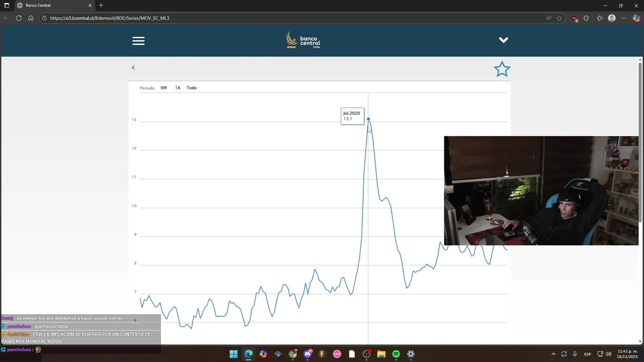Open a new browser tab
Viewport: 644px width, 362px height.
[x=101, y=6]
